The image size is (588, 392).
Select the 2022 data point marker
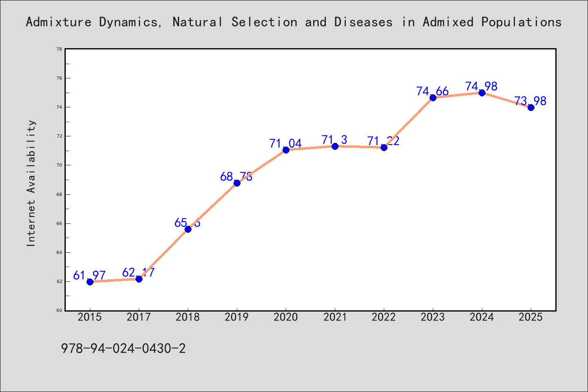pos(384,147)
